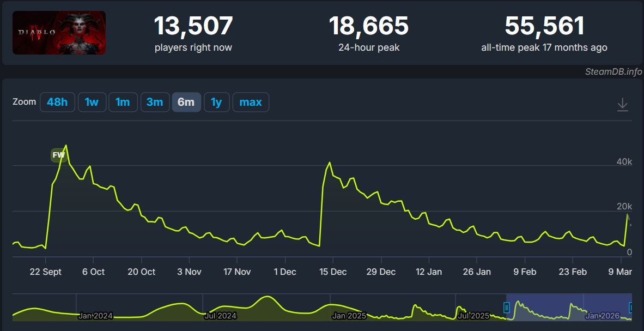Screen dimensions: 644x331
Task: Click the 55,561 all-time peak stat
Action: [x=544, y=26]
